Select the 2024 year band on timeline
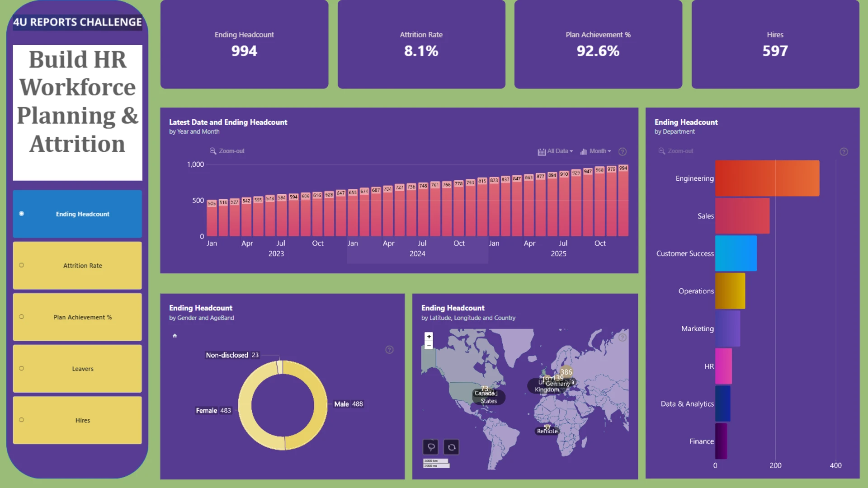Screen dimensions: 868x488 click(417, 254)
